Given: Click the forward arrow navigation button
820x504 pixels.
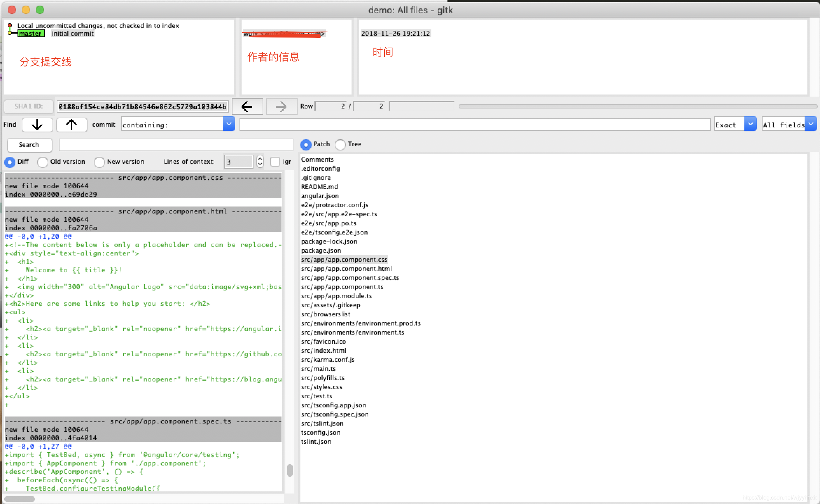Looking at the screenshot, I should (281, 106).
